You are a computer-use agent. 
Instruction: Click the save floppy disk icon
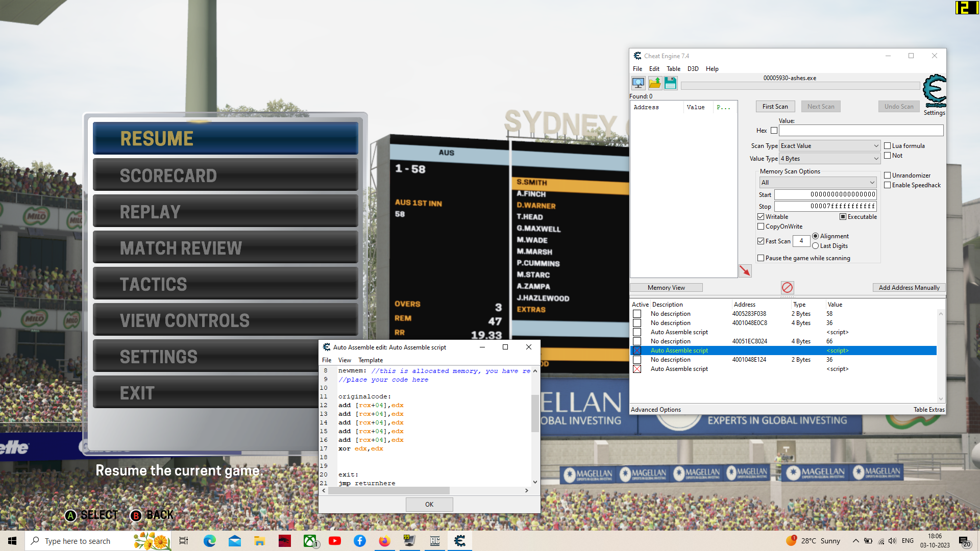tap(671, 83)
